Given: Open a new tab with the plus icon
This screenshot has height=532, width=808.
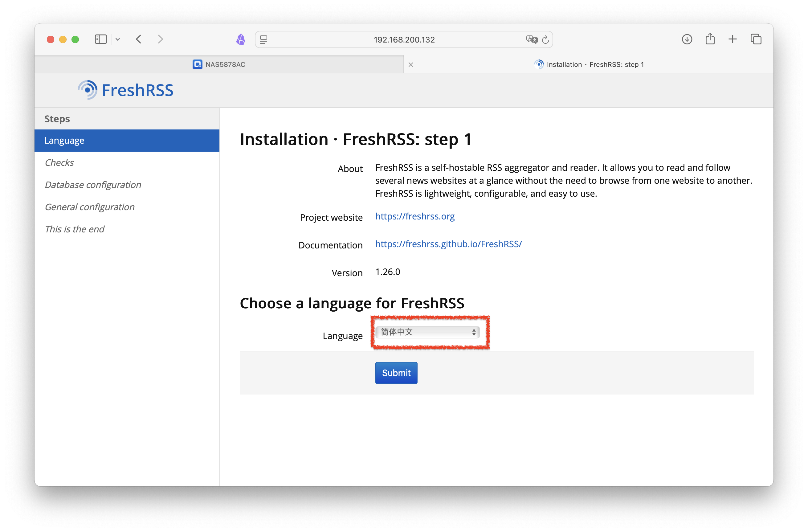Looking at the screenshot, I should click(x=733, y=39).
